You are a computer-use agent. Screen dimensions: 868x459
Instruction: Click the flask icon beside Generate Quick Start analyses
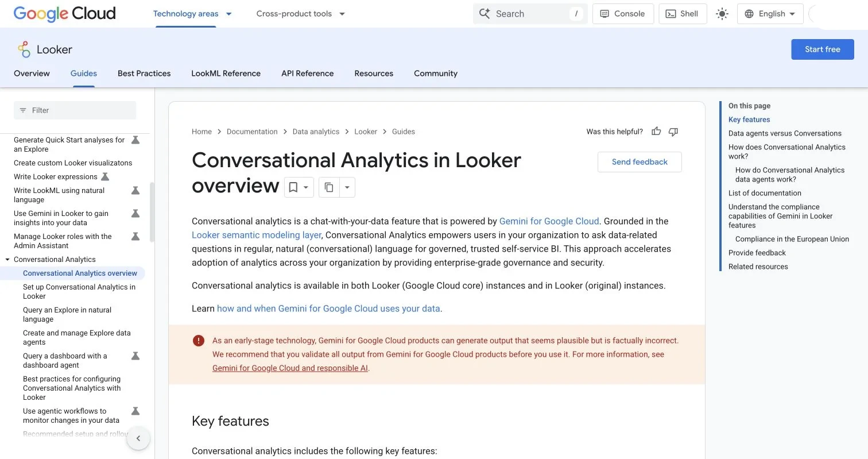tap(135, 140)
